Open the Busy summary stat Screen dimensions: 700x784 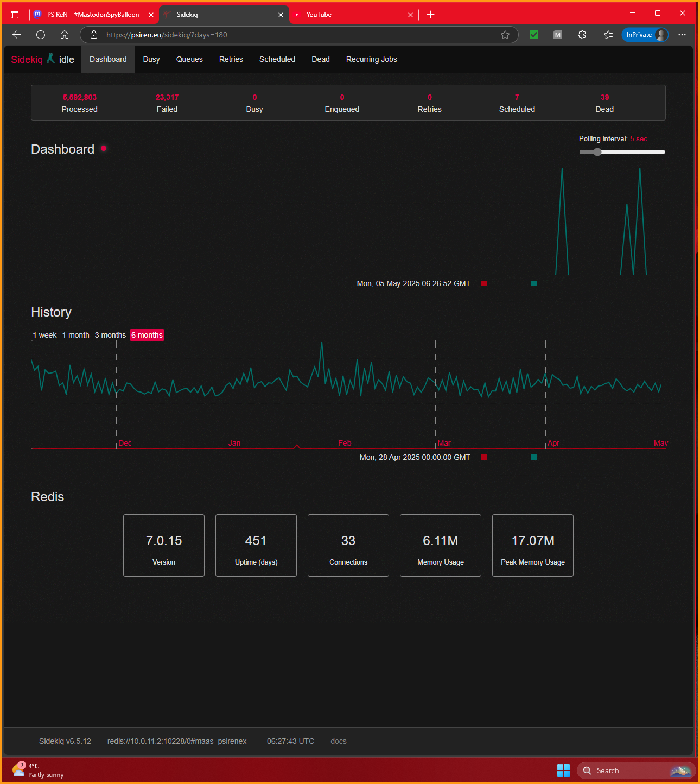coord(254,103)
